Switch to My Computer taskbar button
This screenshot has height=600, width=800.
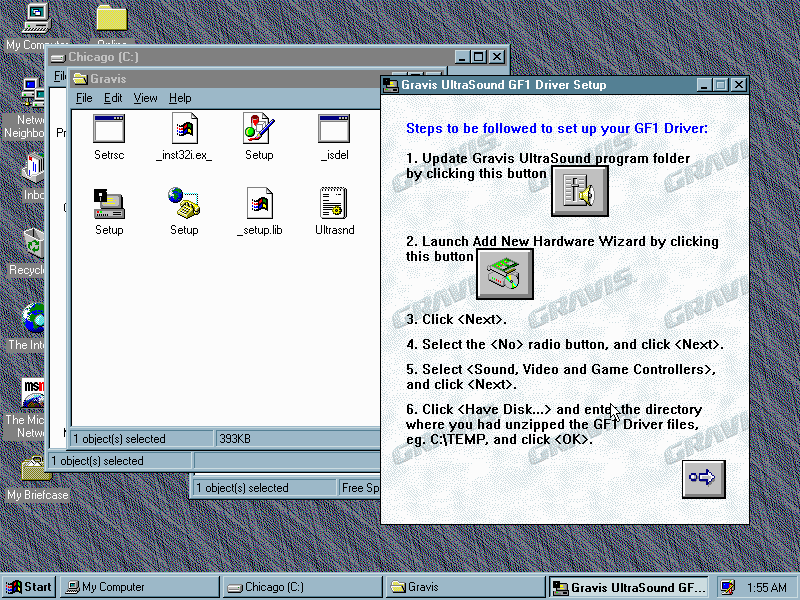[x=138, y=587]
